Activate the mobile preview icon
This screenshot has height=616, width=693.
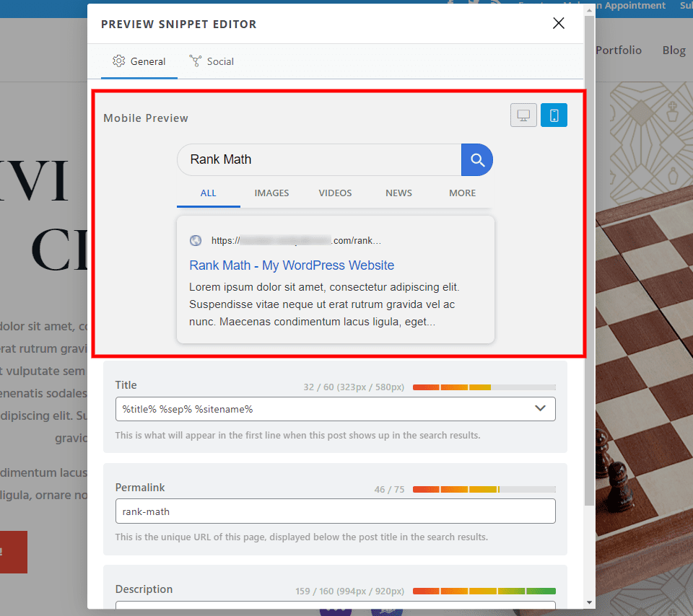coord(554,115)
